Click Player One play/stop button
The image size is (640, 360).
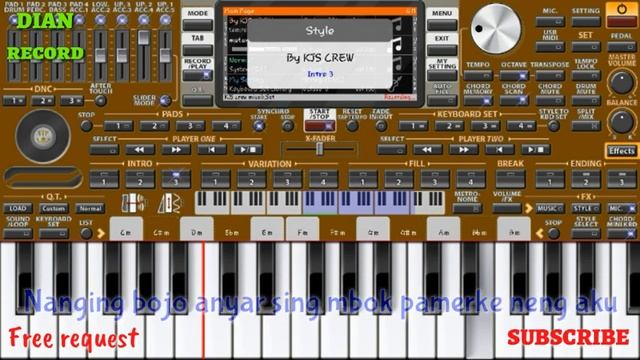248,150
